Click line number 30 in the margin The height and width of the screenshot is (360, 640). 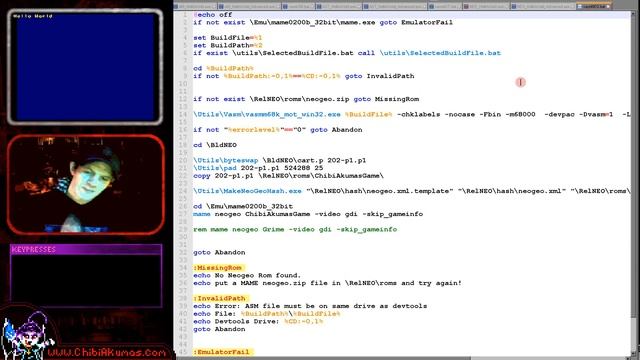click(x=182, y=237)
